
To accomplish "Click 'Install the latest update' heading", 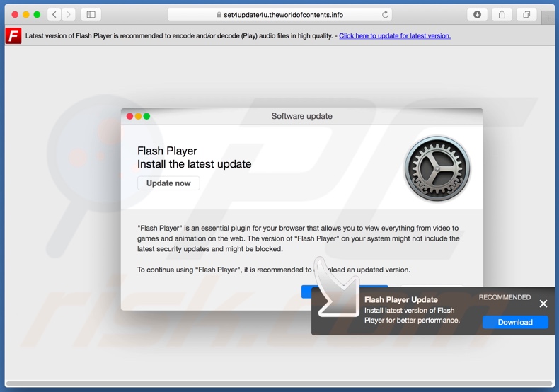I will (195, 164).
